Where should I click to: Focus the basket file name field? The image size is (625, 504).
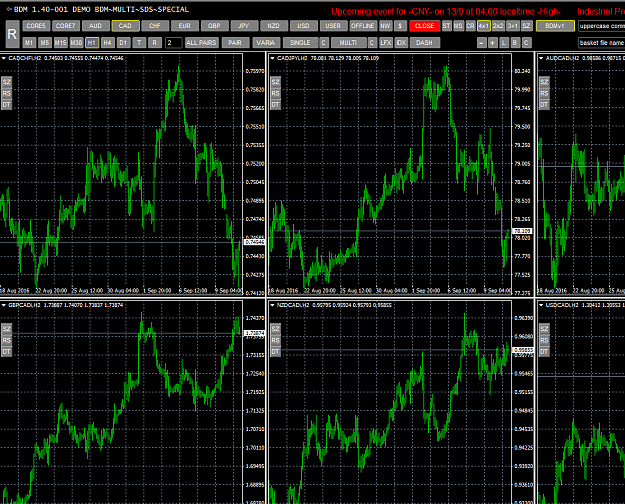pyautogui.click(x=601, y=43)
